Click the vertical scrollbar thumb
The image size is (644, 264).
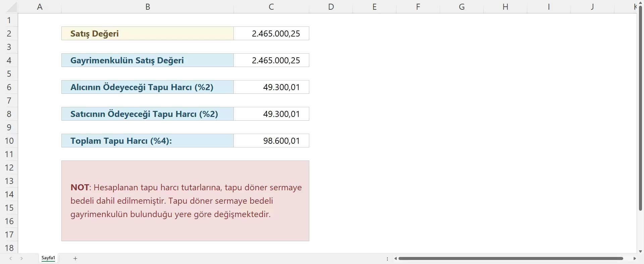point(640,107)
